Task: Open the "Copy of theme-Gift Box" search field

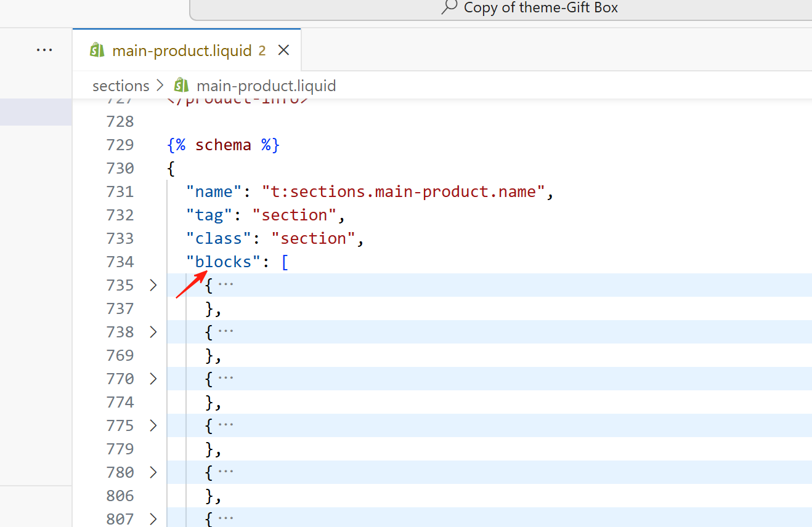Action: coord(540,8)
